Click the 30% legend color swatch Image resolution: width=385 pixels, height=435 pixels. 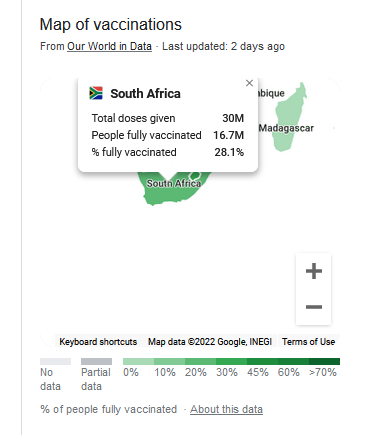231,361
